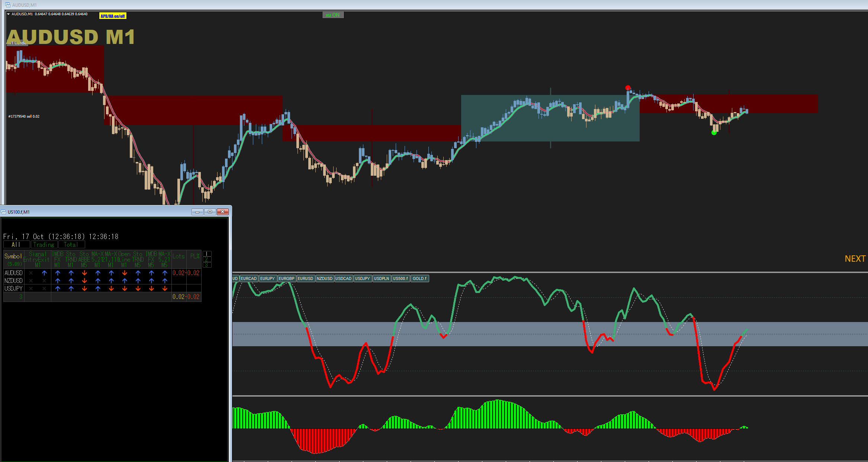Select page 3 in dashboard selector
Screen dimensions: 868x462
(207, 265)
